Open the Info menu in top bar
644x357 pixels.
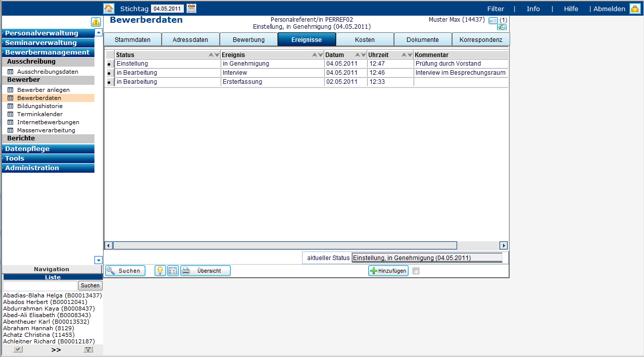533,9
